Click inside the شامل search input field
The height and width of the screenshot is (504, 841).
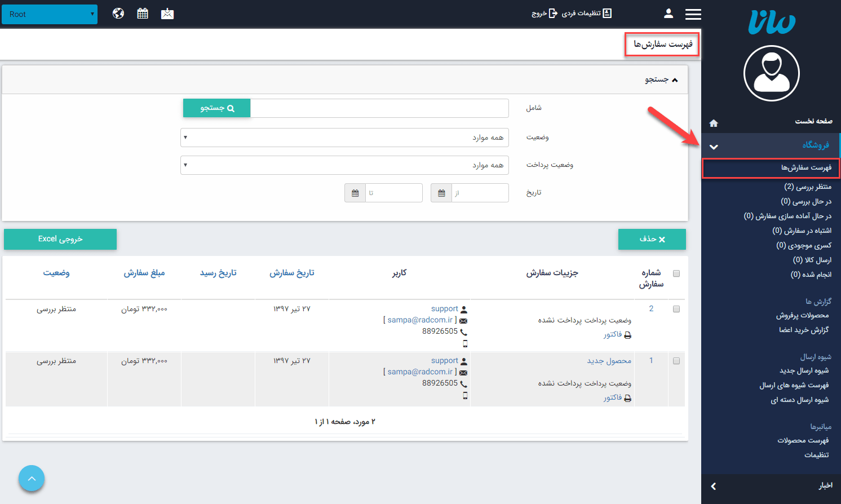[379, 108]
